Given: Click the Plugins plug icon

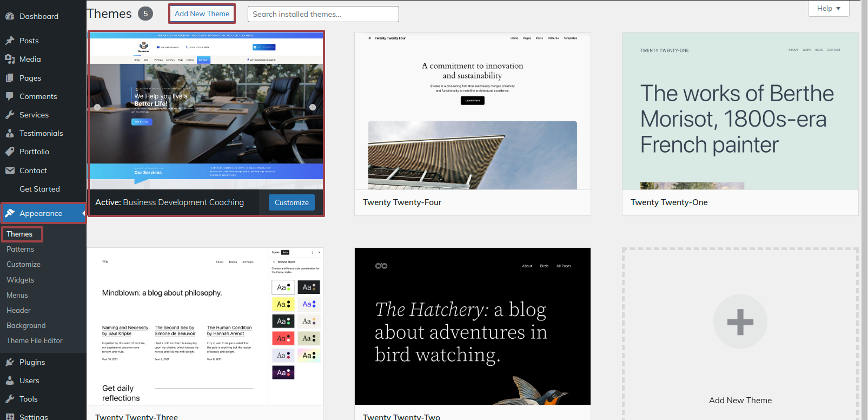Looking at the screenshot, I should tap(10, 362).
